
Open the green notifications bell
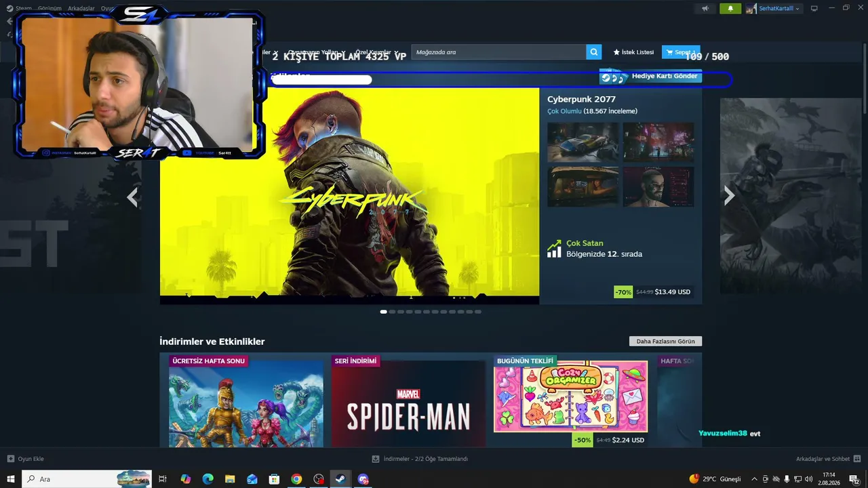tap(730, 8)
